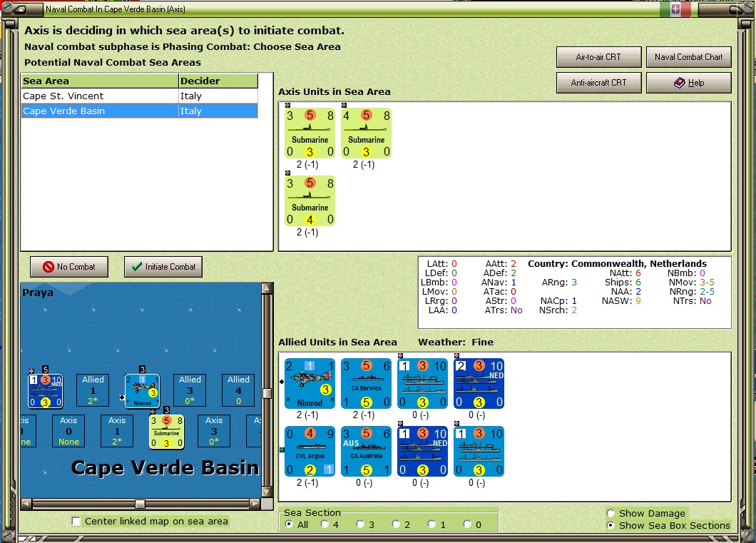The image size is (756, 543).
Task: Click map scroll up arrow
Action: click(267, 288)
